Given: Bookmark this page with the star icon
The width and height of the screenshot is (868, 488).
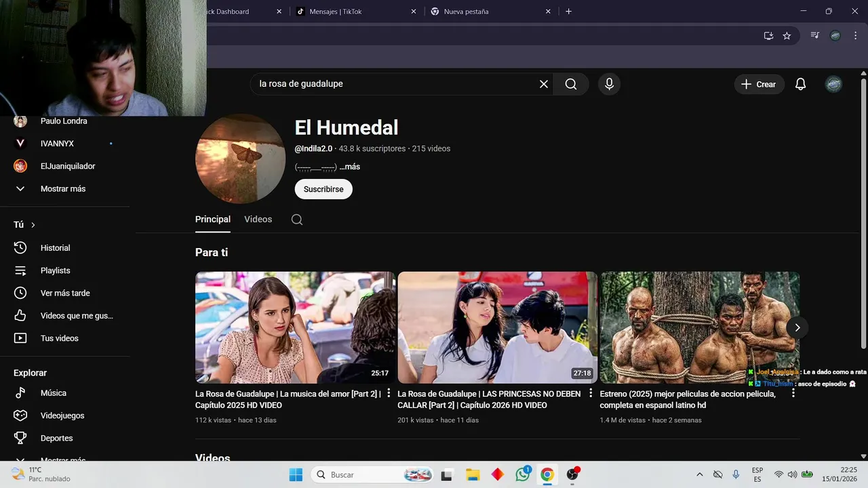Looking at the screenshot, I should tap(787, 36).
